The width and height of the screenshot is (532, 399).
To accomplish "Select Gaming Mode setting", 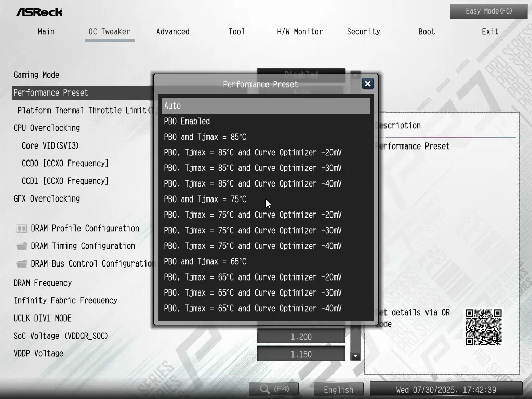I will (36, 75).
